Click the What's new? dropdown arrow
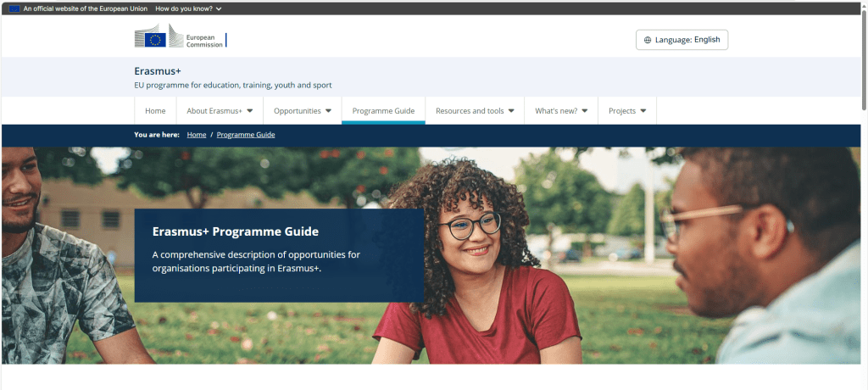The image size is (868, 390). click(x=585, y=111)
